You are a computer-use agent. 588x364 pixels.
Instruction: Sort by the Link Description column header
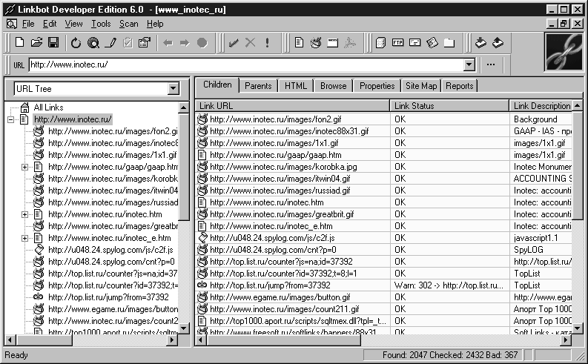click(541, 106)
